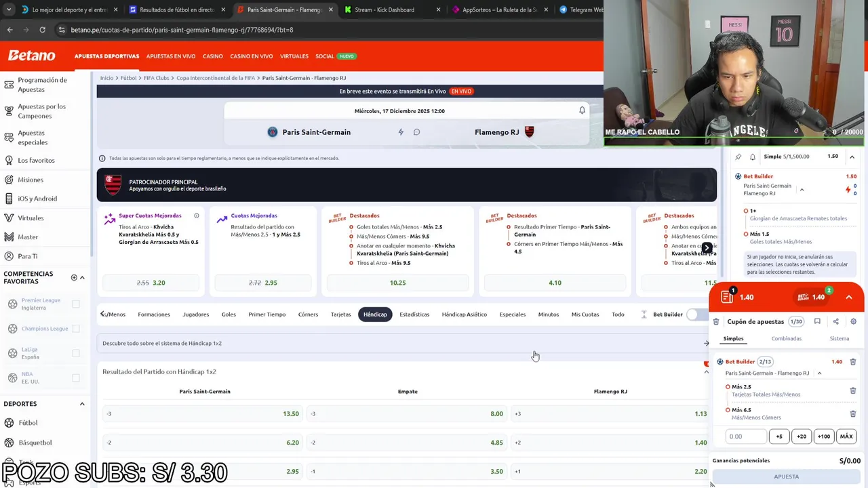868x488 pixels.
Task: Select the Córners market tab
Action: point(308,314)
